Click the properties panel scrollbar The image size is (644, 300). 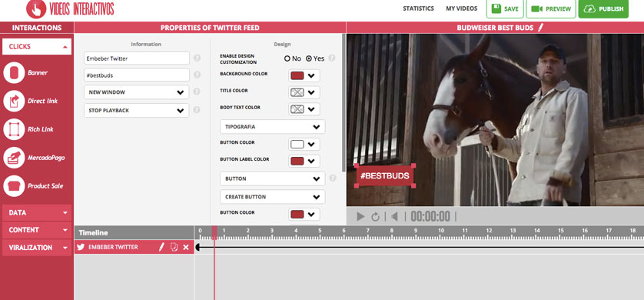[344, 103]
